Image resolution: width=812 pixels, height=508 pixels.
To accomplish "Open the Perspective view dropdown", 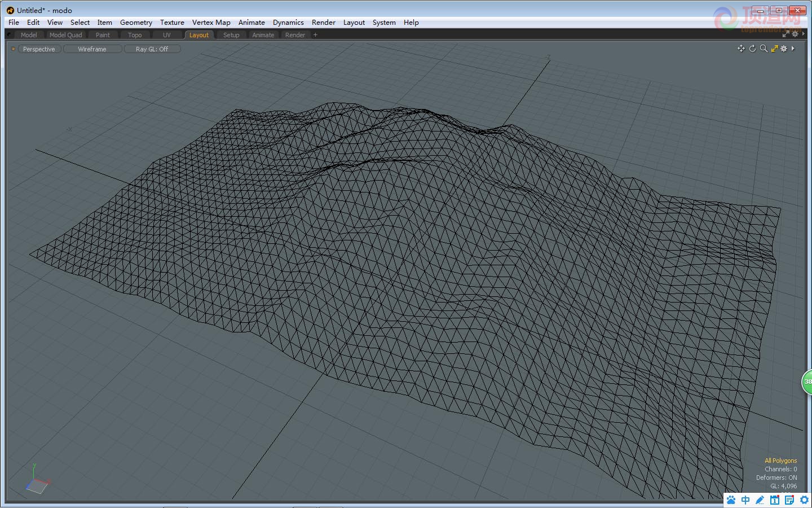I will (x=39, y=49).
